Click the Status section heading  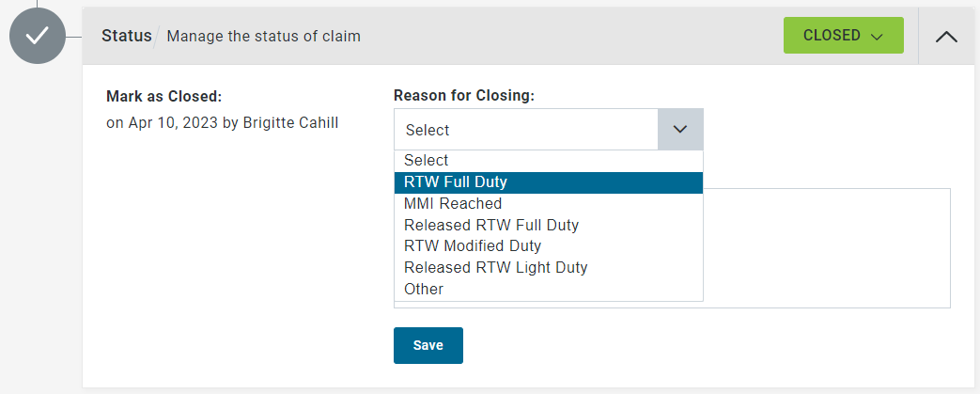point(126,36)
